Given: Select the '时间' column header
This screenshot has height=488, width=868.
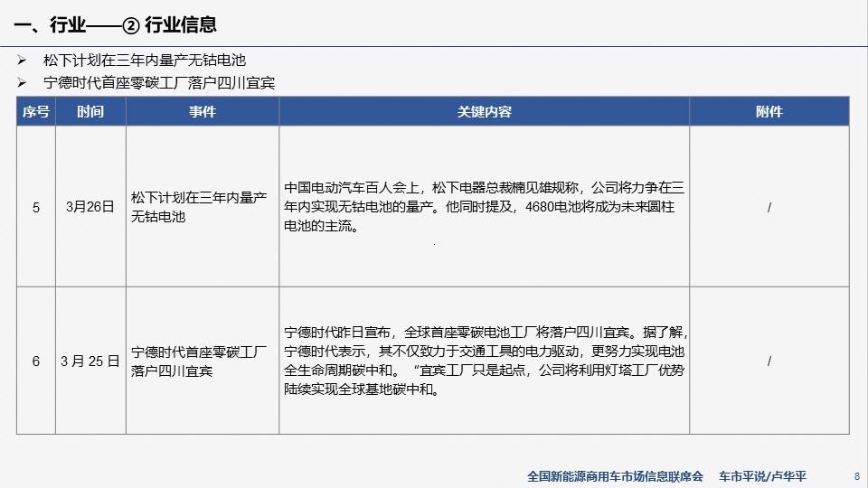Looking at the screenshot, I should coord(90,112).
